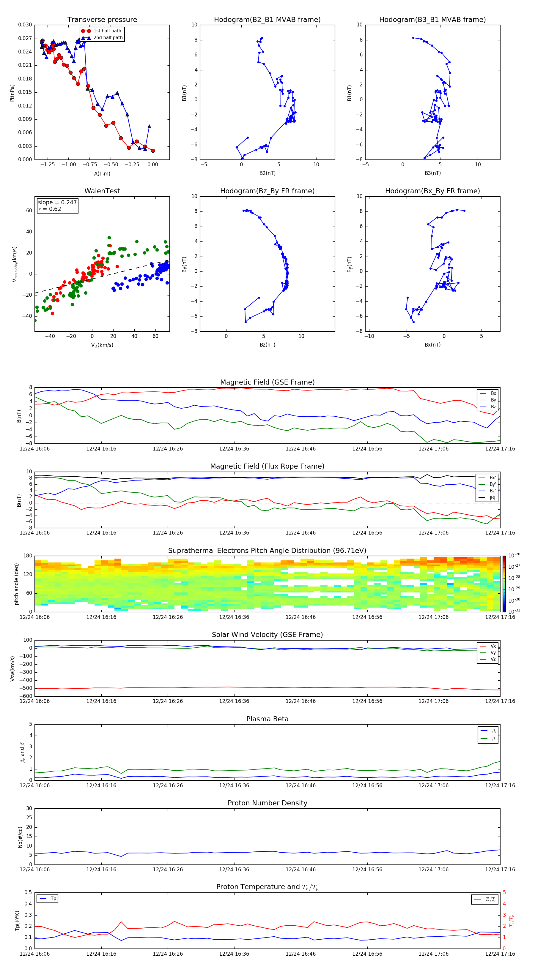535x980 pixels.
Task: Click the 'Vy' legend entry in velocity plot
Action: pos(488,652)
